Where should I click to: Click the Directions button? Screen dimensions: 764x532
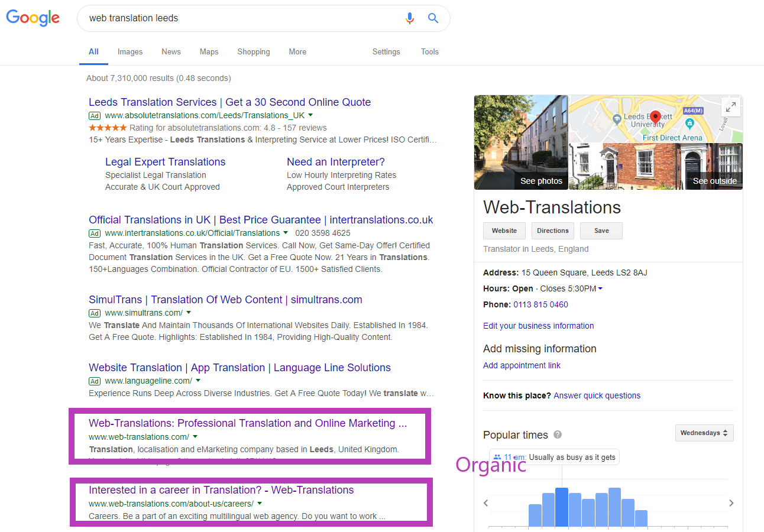(x=553, y=231)
